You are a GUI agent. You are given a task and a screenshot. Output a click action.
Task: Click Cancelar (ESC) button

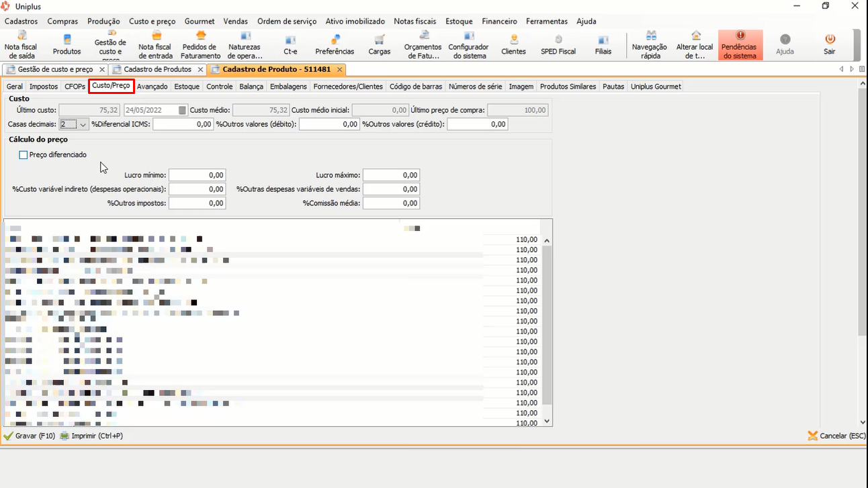[x=837, y=436]
